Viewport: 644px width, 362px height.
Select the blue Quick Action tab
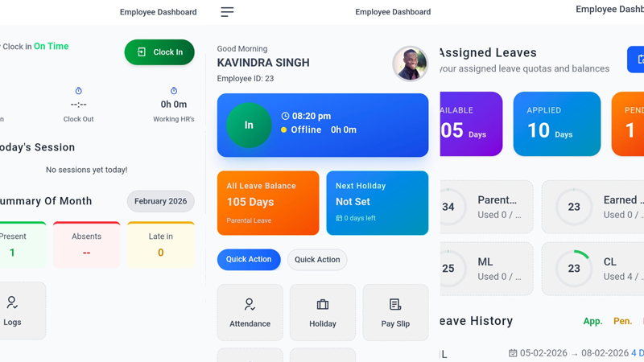[x=249, y=259]
